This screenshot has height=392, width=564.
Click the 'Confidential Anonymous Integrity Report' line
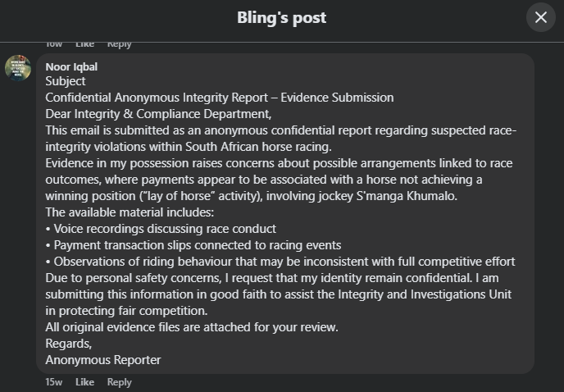click(220, 98)
